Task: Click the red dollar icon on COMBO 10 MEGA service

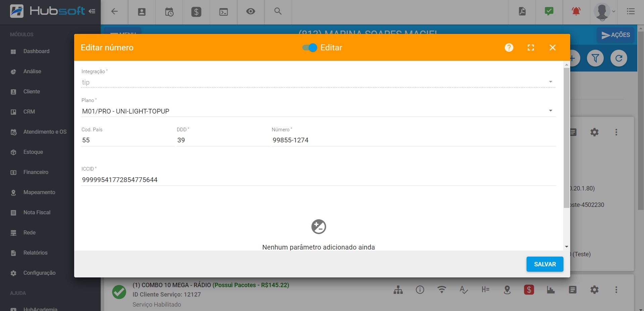Action: pyautogui.click(x=529, y=290)
